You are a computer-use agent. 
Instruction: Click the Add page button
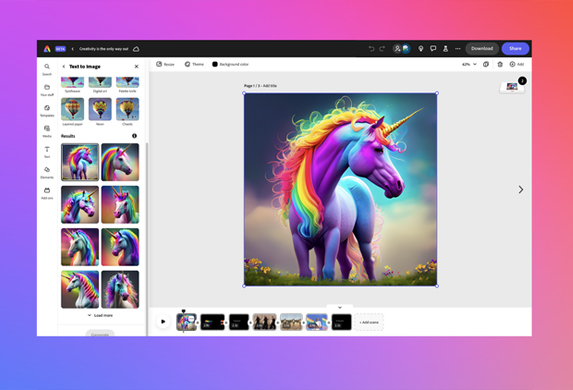click(517, 64)
